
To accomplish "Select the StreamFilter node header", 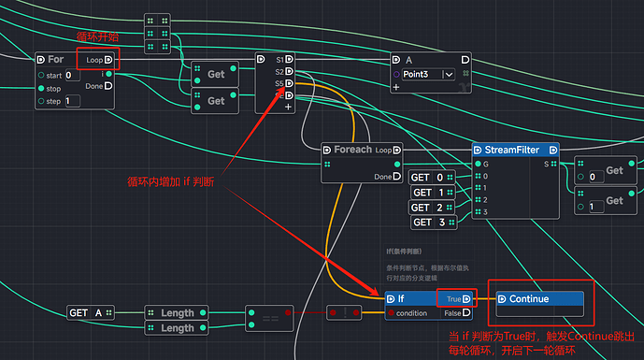I will (x=515, y=150).
